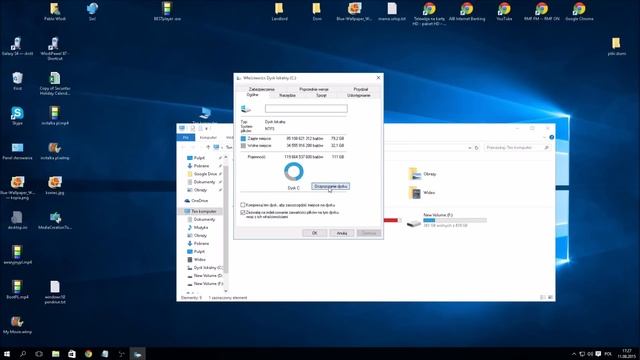Click the Explorer help question-mark icon
Viewport: 640px width, 360px height.
[x=551, y=138]
